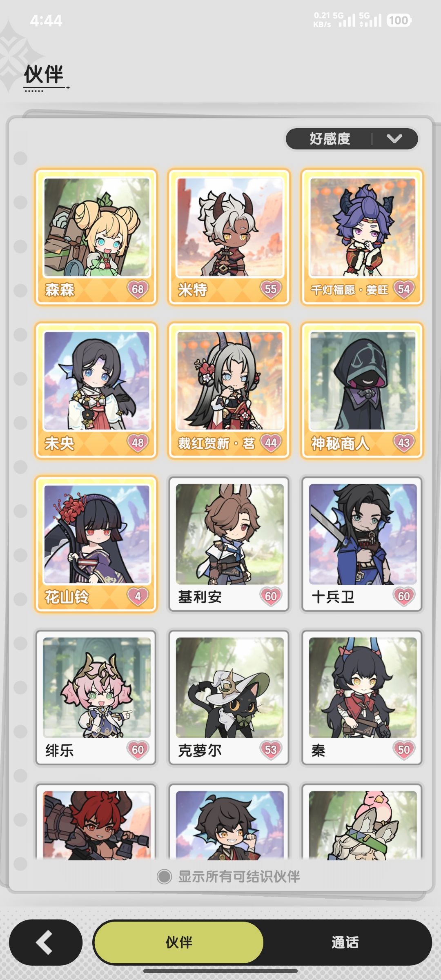
Task: Open the 神秘商人 hooded character
Action: point(362,391)
